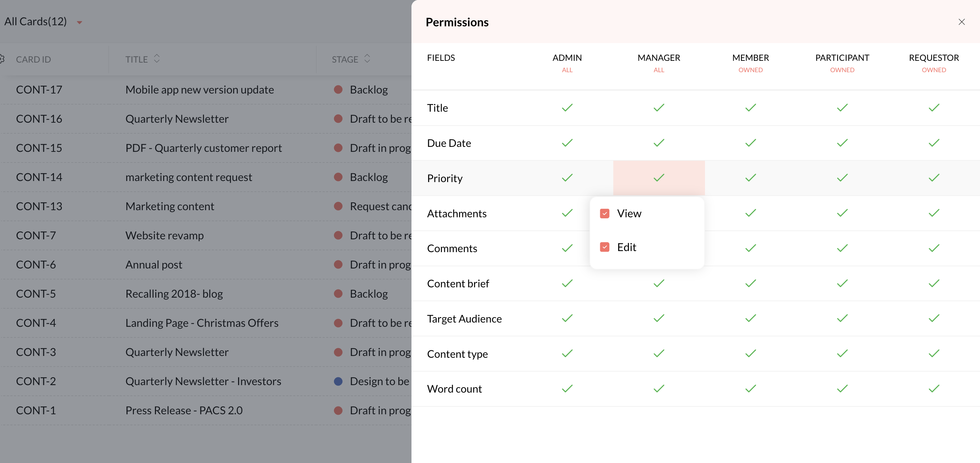Click Manager checkmark for Content brief

658,283
